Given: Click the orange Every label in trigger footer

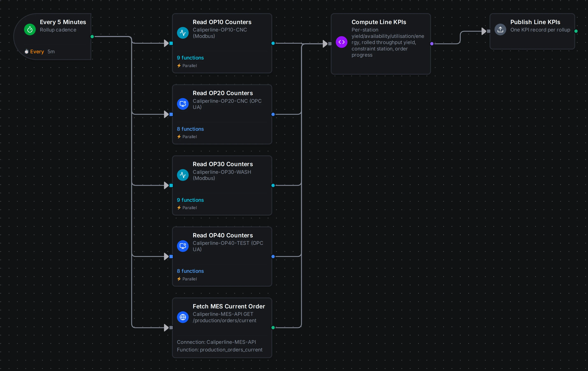Looking at the screenshot, I should tap(37, 51).
